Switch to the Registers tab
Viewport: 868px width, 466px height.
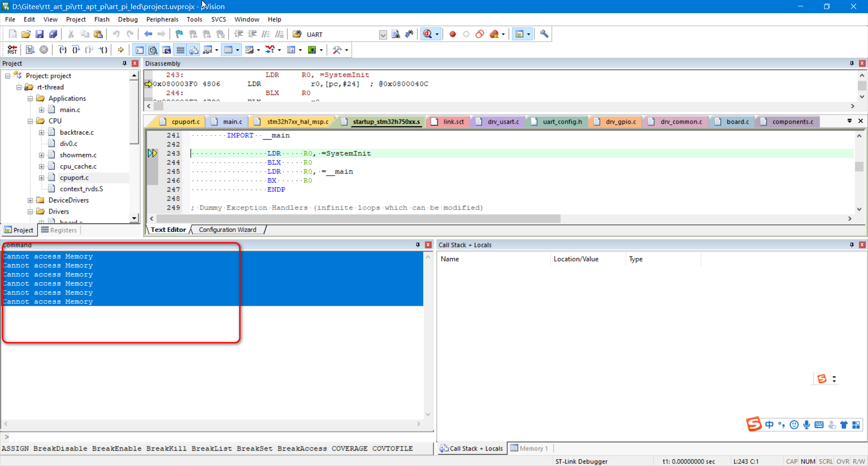[59, 230]
